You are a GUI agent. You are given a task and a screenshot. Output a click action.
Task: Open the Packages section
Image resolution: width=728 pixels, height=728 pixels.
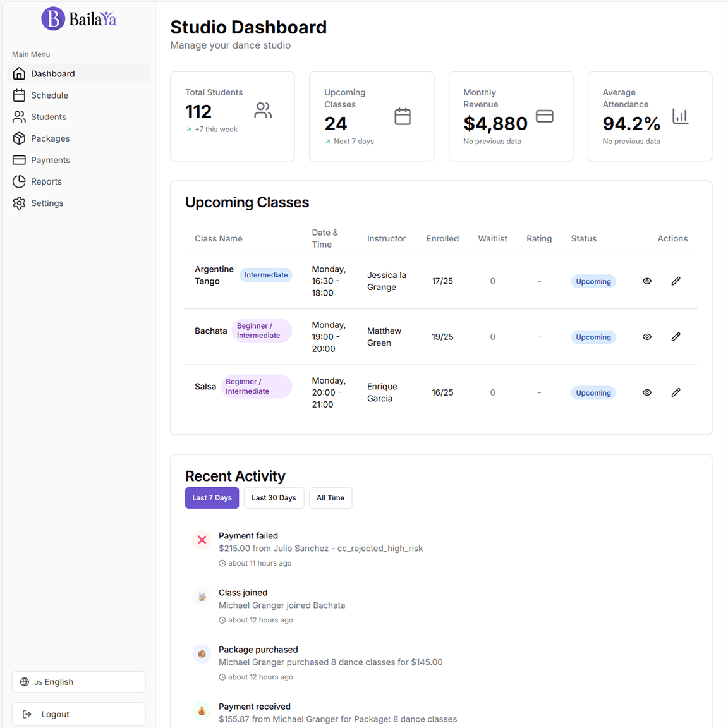pos(50,138)
